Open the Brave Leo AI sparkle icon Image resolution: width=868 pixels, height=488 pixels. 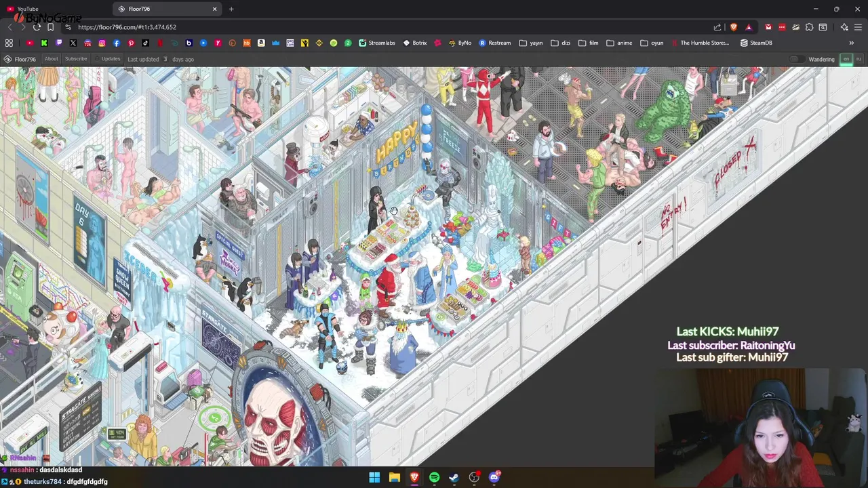[844, 27]
